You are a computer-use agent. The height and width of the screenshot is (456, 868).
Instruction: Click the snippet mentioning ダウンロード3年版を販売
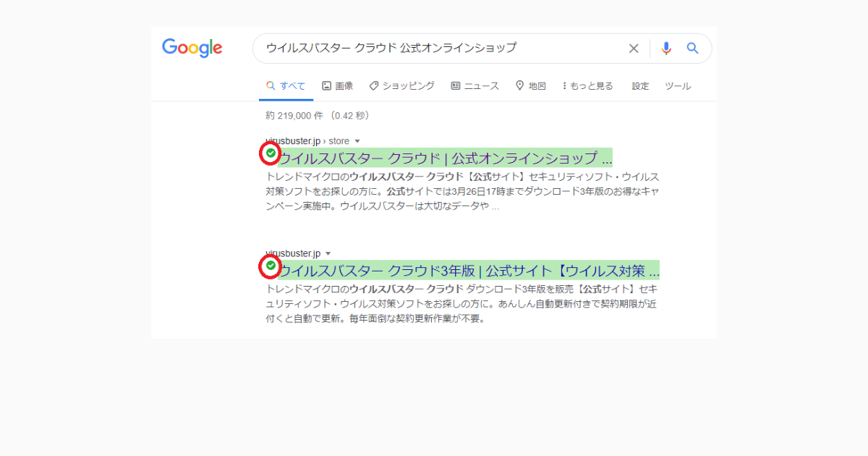click(462, 304)
